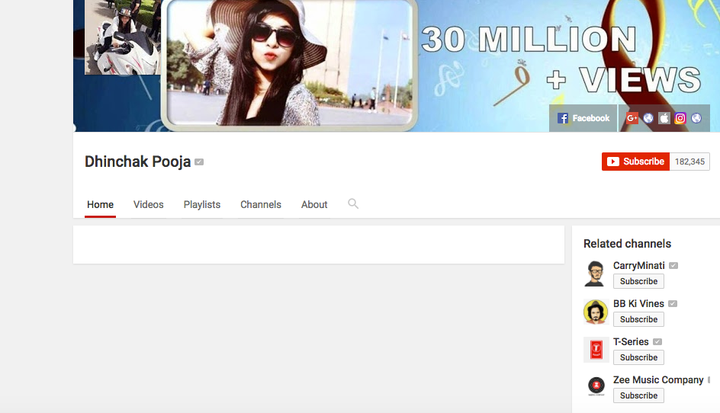Screen dimensions: 720x413
Task: Subscribe to T-Series
Action: tap(638, 357)
